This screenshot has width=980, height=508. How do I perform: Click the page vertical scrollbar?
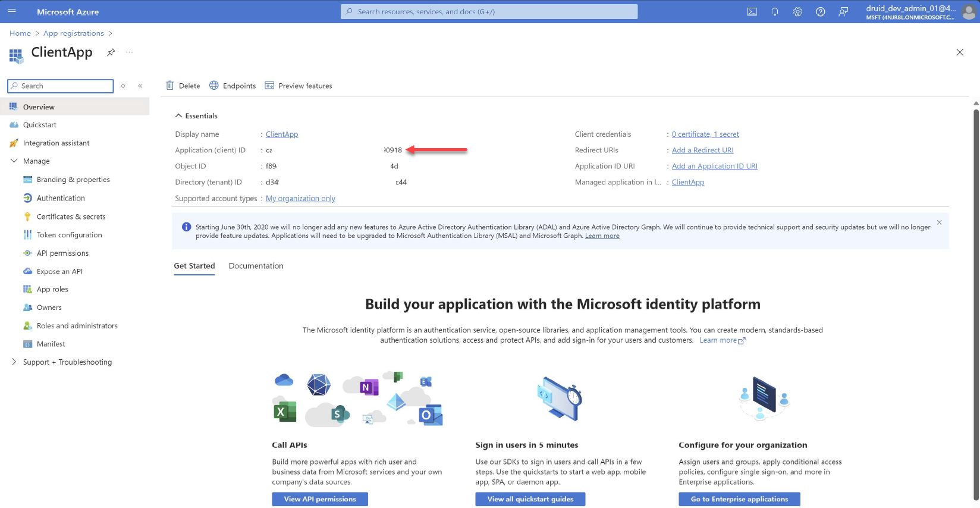pyautogui.click(x=976, y=303)
